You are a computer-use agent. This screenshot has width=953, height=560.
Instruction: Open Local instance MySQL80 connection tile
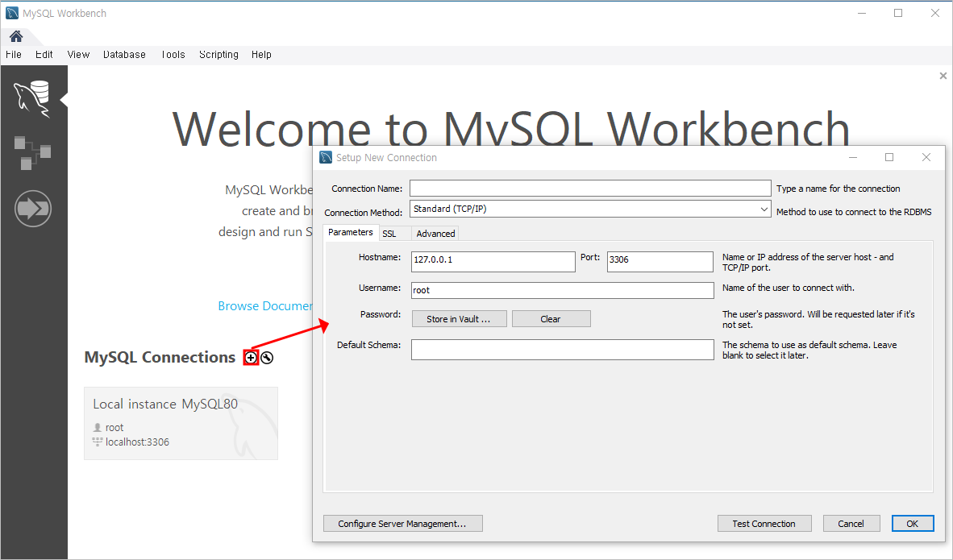click(x=181, y=423)
